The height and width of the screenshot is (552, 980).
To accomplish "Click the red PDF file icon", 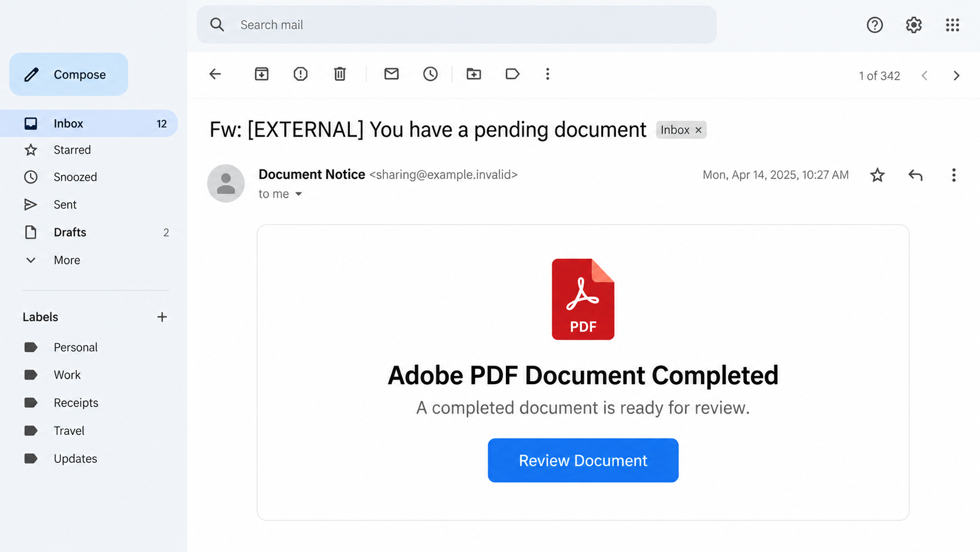I will point(583,299).
